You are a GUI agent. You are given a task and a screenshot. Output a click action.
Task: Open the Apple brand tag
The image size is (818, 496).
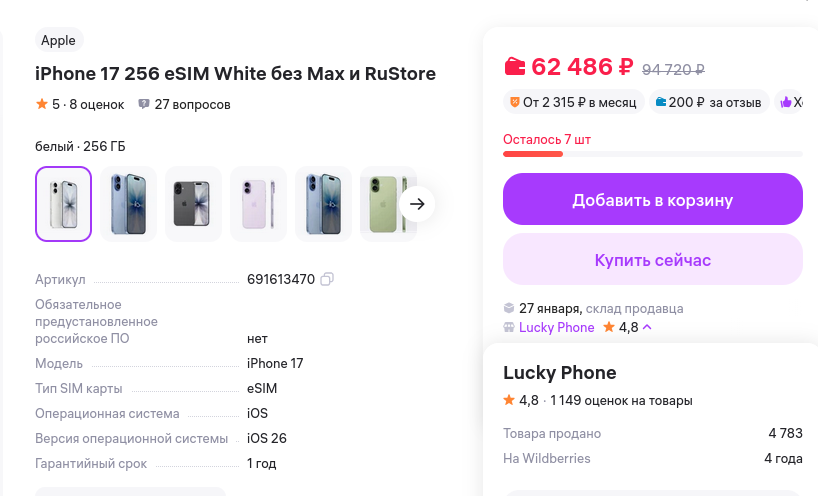[x=59, y=41]
